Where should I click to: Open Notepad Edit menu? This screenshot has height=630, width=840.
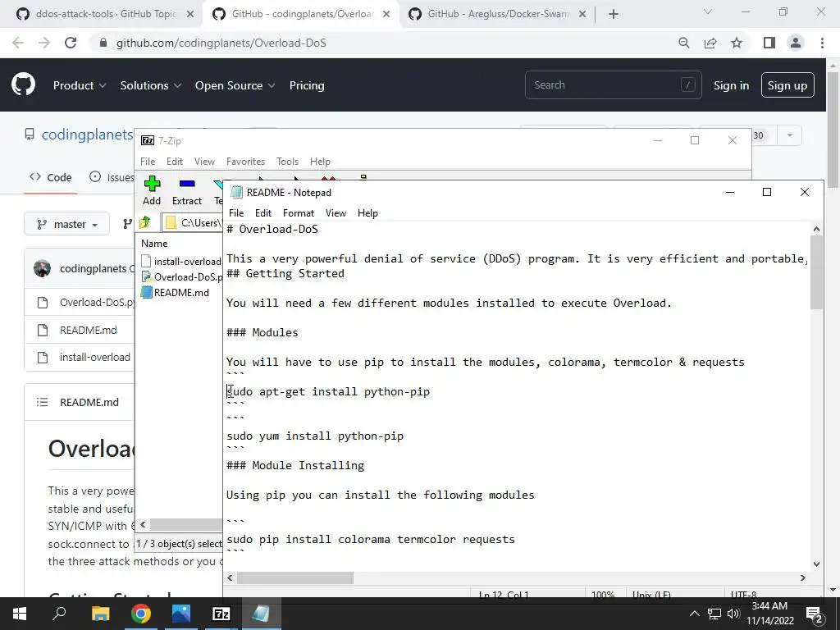pos(263,212)
